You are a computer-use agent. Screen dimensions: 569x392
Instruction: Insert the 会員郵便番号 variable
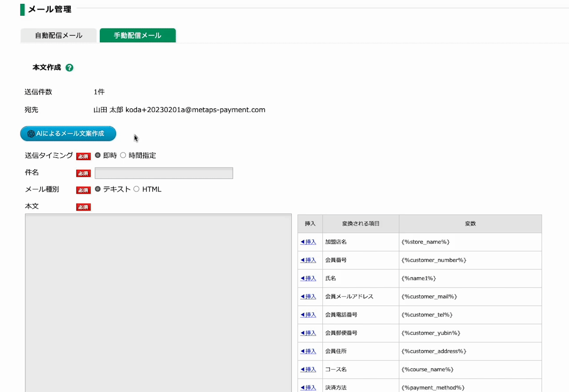(x=309, y=333)
